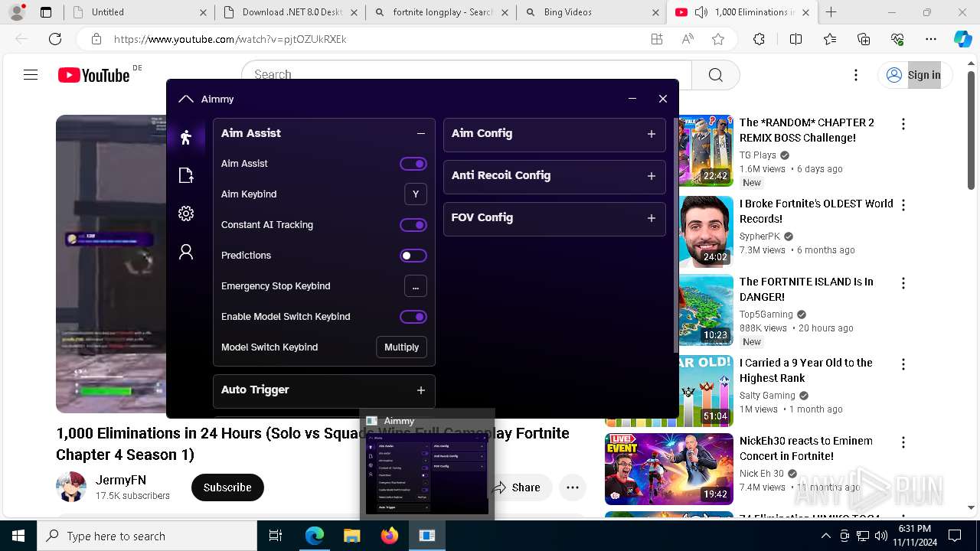The height and width of the screenshot is (551, 980).
Task: Click the Aimmy logo in title bar
Action: pos(185,99)
